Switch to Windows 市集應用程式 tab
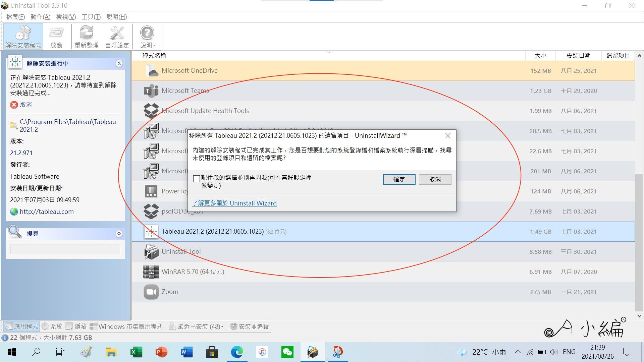Screen dimensions: 644x362 (126, 326)
